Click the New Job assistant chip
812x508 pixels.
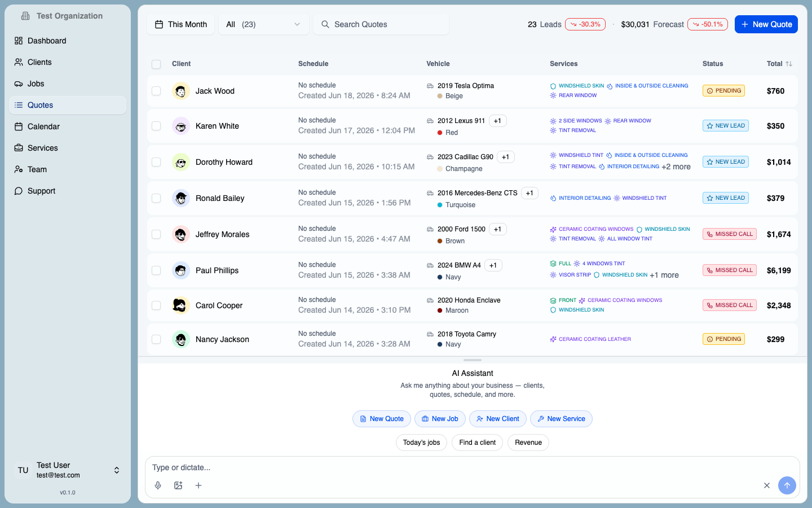pyautogui.click(x=440, y=419)
